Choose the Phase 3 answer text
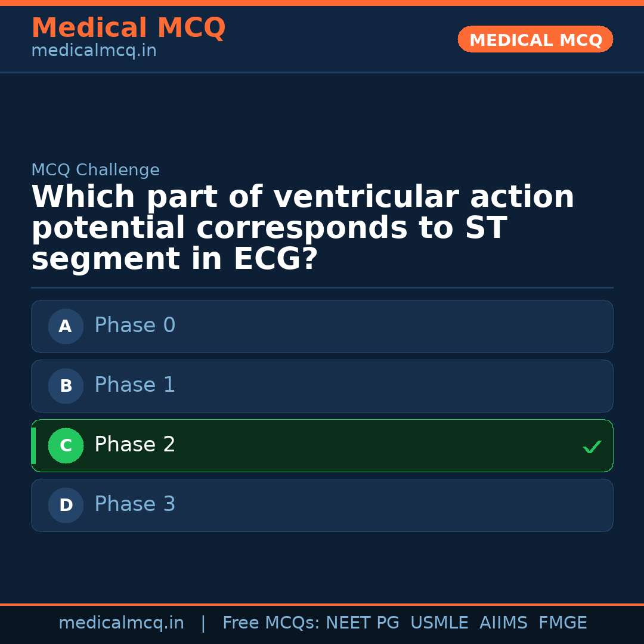Screen dimensions: 644x644 135,504
